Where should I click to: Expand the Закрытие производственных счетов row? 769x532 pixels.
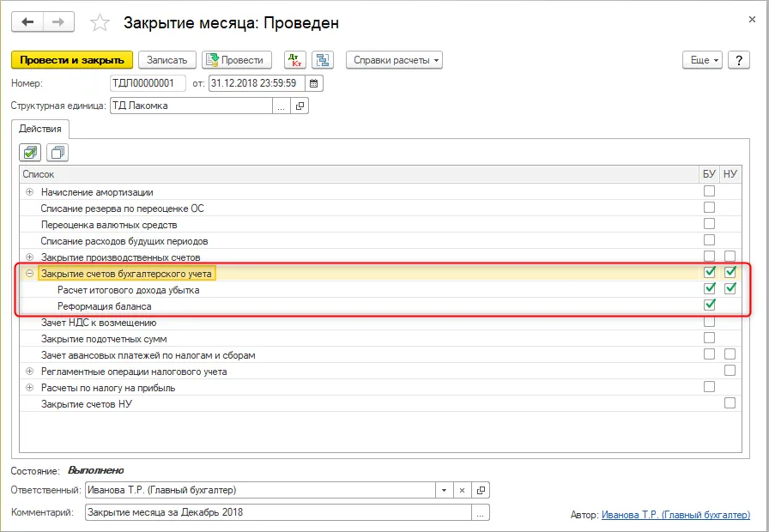click(29, 257)
